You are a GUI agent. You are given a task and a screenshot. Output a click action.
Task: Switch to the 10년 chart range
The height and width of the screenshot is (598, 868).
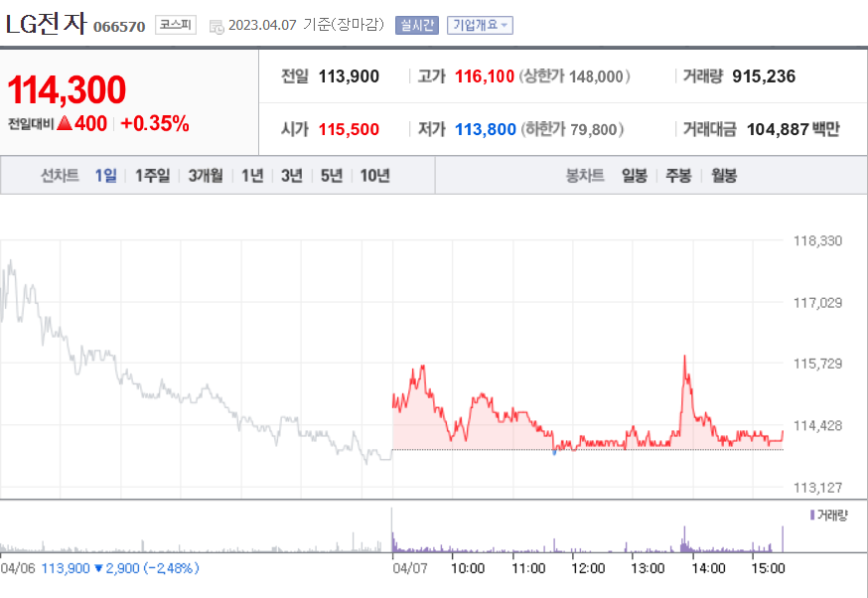point(374,176)
